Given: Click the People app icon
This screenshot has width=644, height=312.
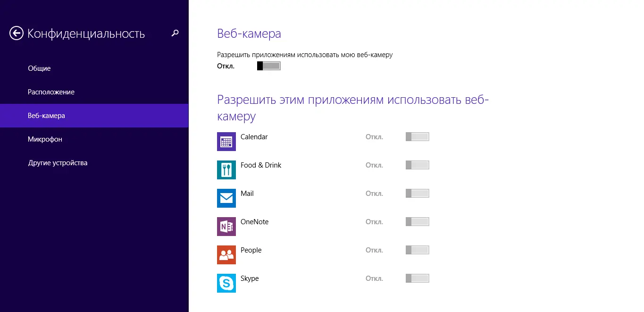Looking at the screenshot, I should pyautogui.click(x=226, y=255).
